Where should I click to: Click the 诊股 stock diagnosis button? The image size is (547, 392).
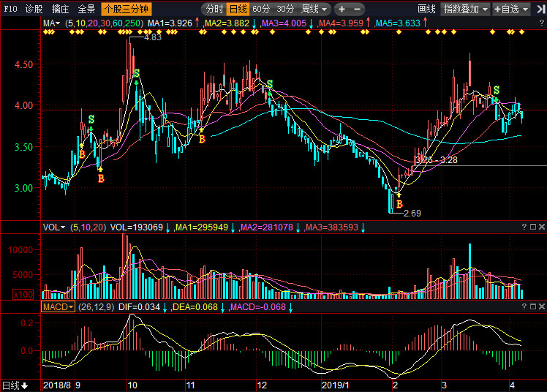click(x=34, y=9)
